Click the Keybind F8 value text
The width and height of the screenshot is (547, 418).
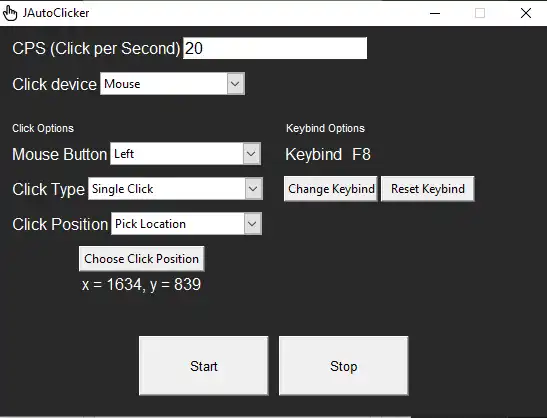tap(361, 154)
